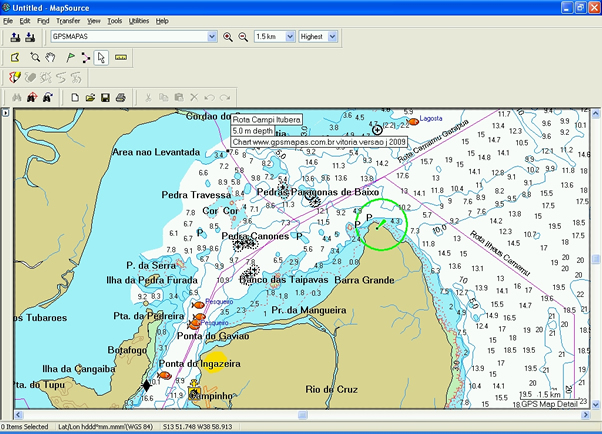Viewport: 602px width, 434px height.
Task: Select the Hand pan tool
Action: point(51,57)
